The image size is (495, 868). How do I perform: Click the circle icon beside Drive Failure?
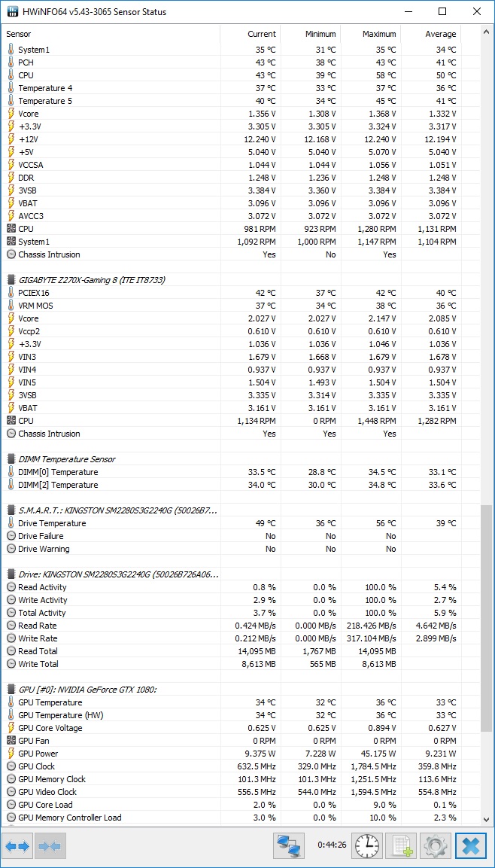click(x=11, y=536)
